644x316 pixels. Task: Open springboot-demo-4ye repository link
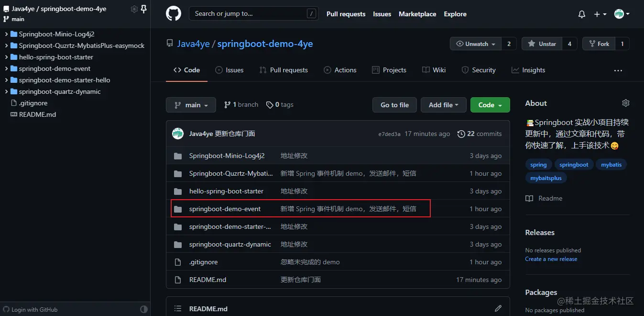pyautogui.click(x=265, y=44)
